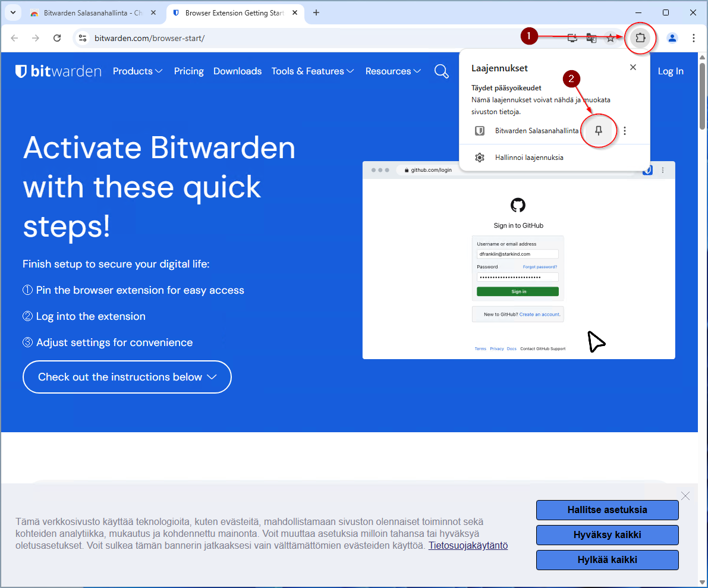Click the translate page icon in address bar

591,38
